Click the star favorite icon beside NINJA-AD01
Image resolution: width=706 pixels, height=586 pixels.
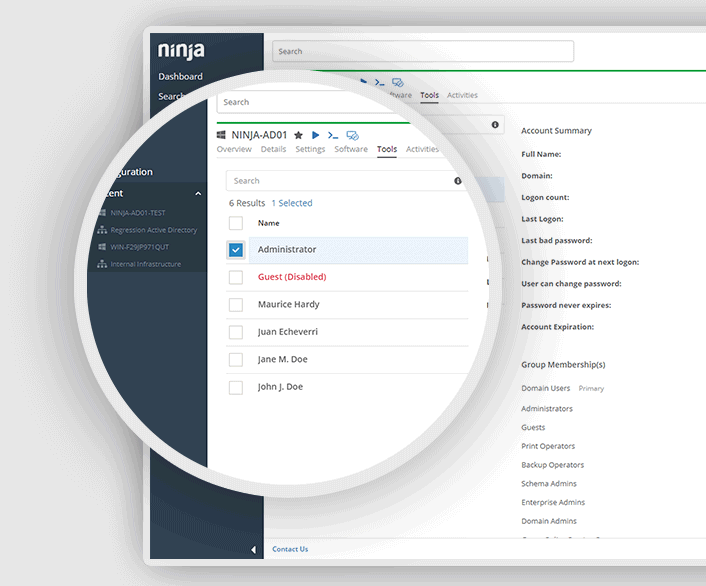298,135
